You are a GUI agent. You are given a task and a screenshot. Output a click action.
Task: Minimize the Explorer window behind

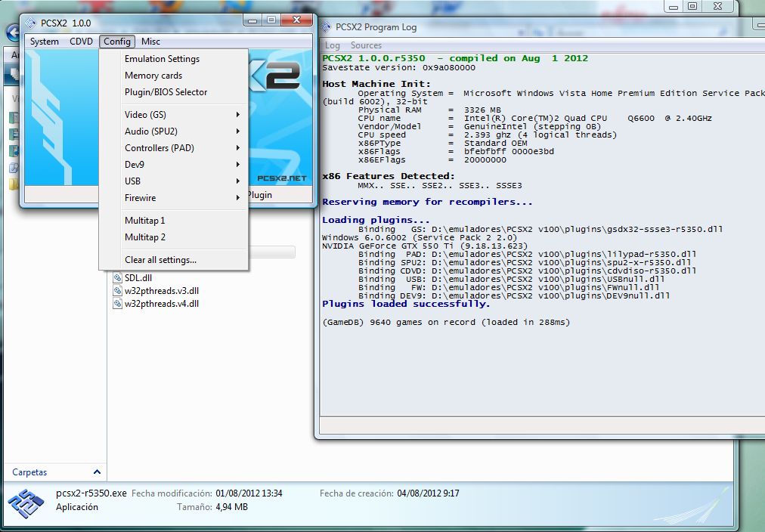click(674, 7)
